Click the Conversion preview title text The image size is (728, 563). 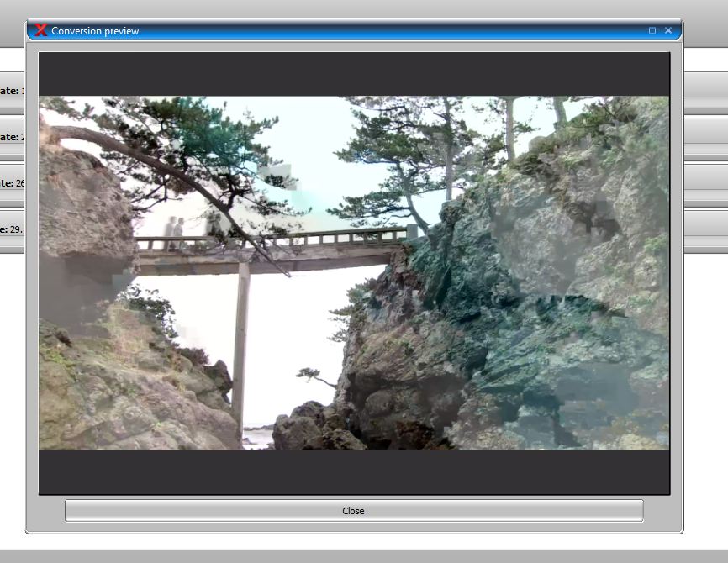pyautogui.click(x=95, y=31)
